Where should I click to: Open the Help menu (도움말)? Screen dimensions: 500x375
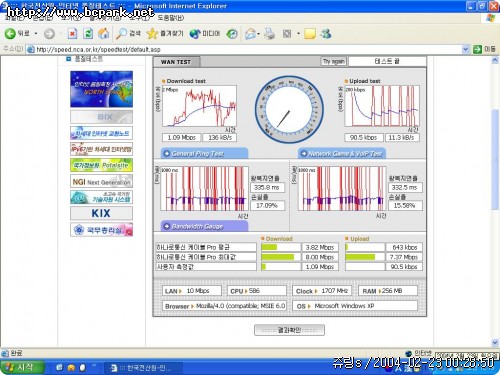coord(170,18)
